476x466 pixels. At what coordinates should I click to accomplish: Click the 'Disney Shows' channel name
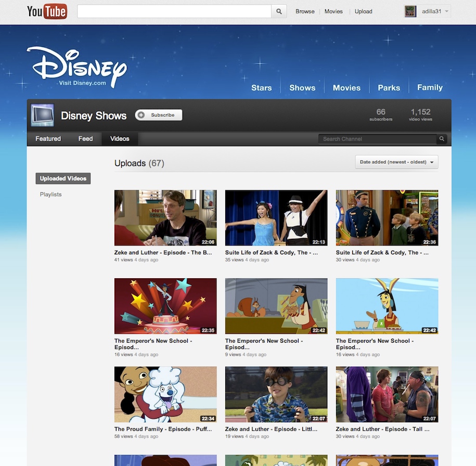click(x=94, y=115)
